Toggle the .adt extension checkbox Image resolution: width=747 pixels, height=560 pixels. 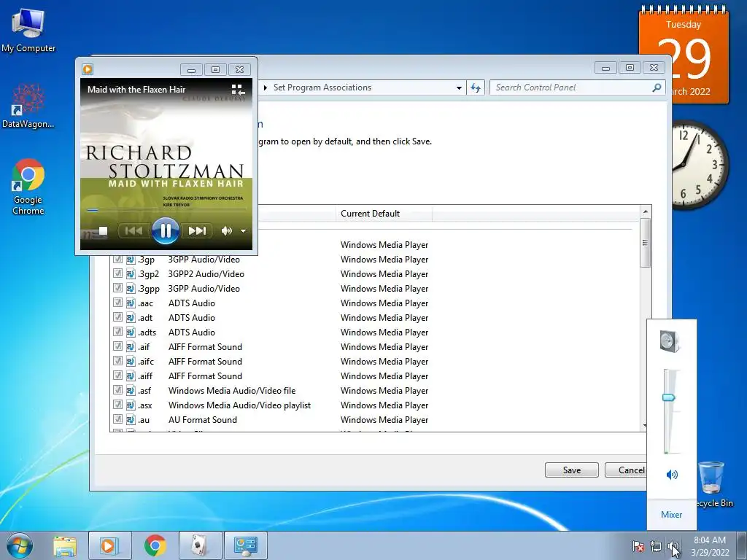(x=117, y=317)
